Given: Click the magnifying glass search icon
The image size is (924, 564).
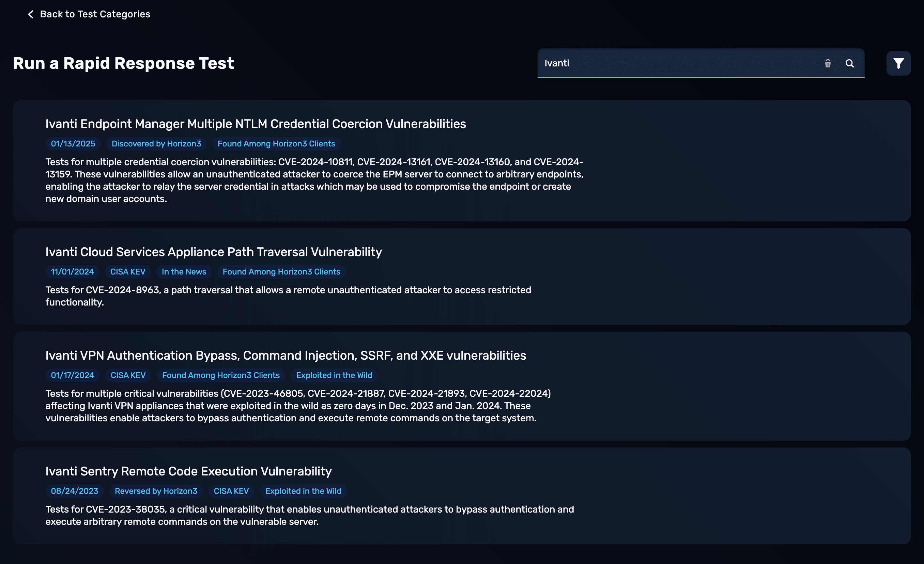Looking at the screenshot, I should 849,63.
